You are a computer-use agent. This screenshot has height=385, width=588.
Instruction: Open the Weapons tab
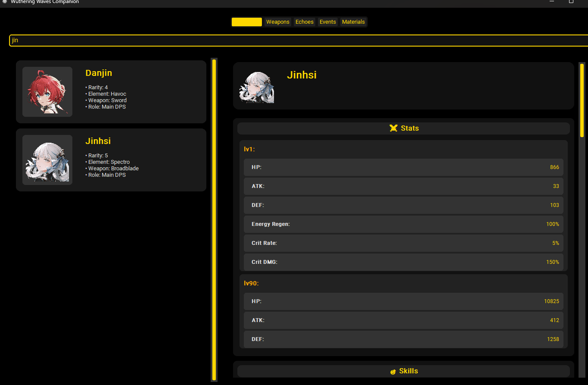pyautogui.click(x=277, y=22)
